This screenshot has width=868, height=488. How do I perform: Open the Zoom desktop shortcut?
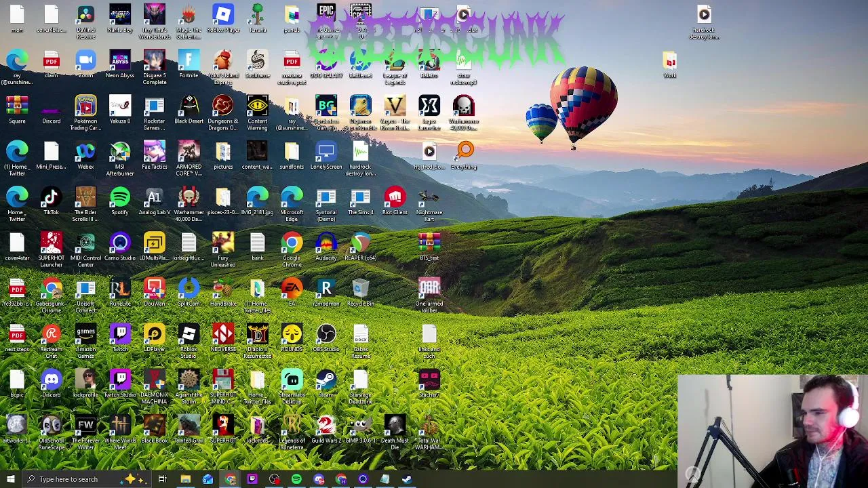tap(85, 64)
